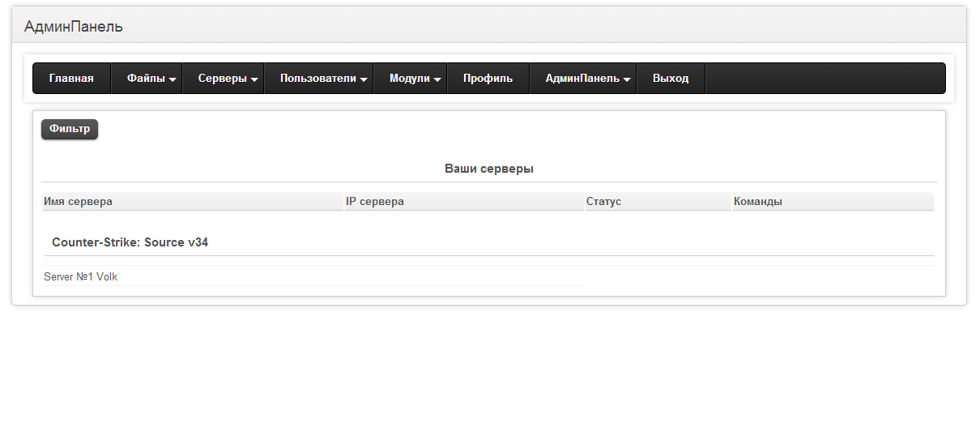The width and height of the screenshot is (980, 428).
Task: Go to the Профиль page
Action: point(488,79)
